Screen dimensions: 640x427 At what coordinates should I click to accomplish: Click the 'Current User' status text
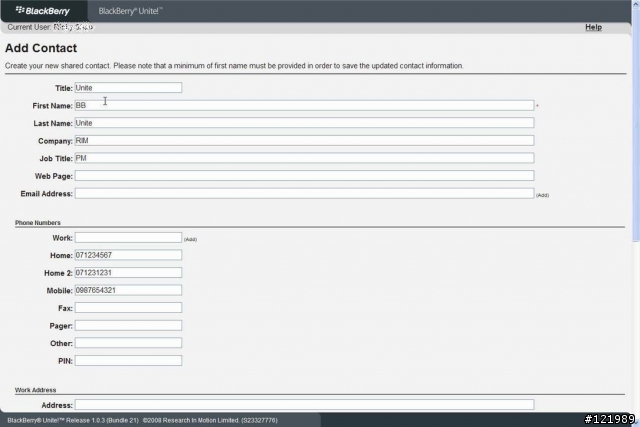click(x=50, y=27)
